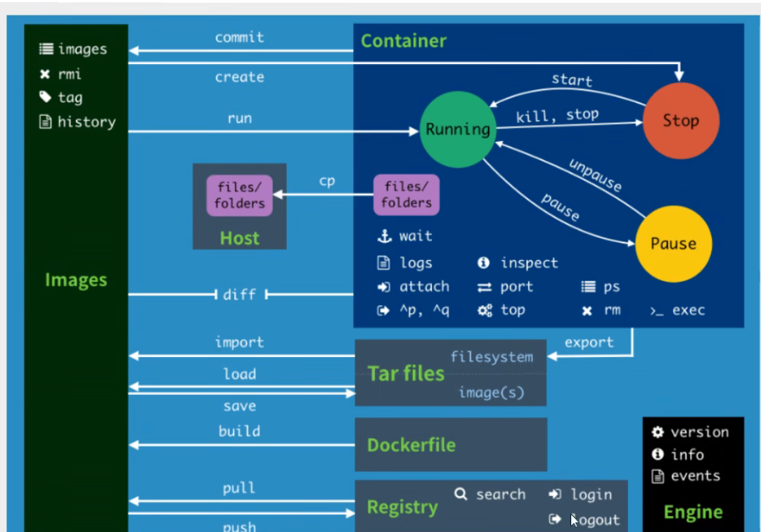Image resolution: width=761 pixels, height=532 pixels.
Task: Click the 'build' label
Action: 239,431
